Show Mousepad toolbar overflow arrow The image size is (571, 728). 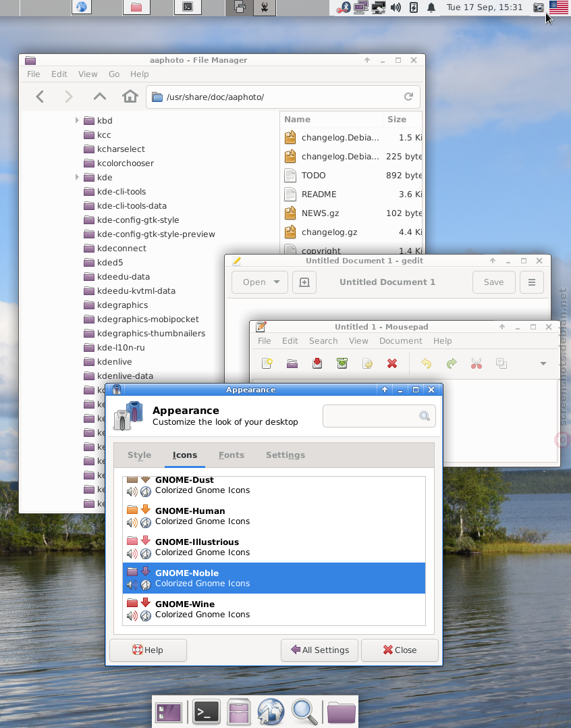(543, 363)
